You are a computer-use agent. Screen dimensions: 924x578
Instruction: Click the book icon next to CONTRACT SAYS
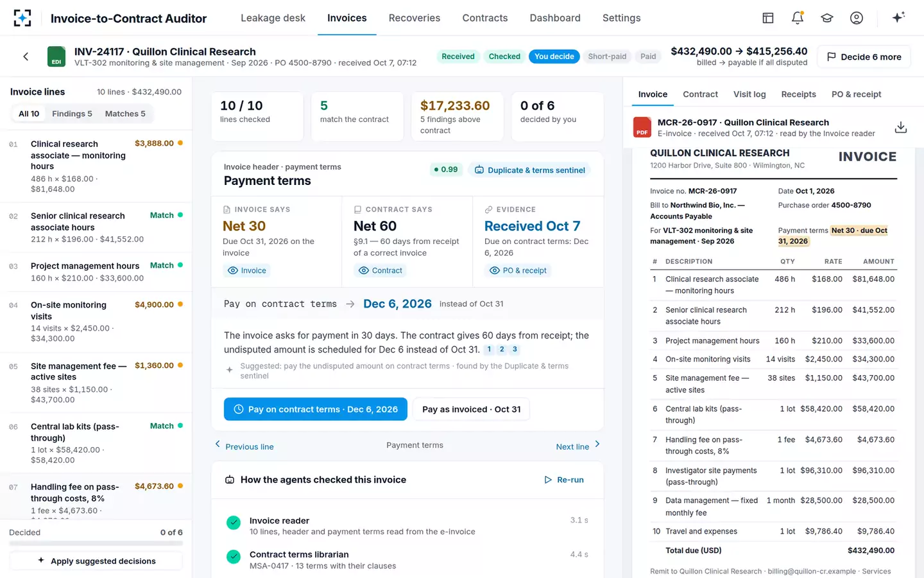357,209
